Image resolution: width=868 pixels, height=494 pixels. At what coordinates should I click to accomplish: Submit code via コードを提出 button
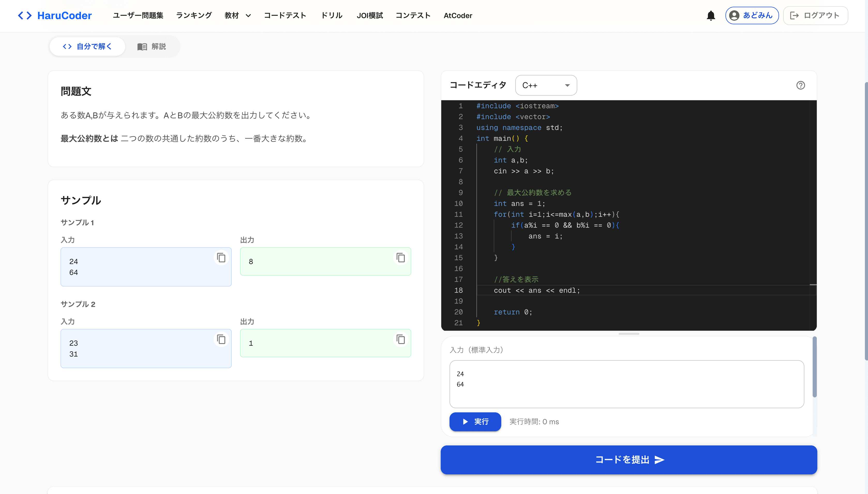click(628, 460)
